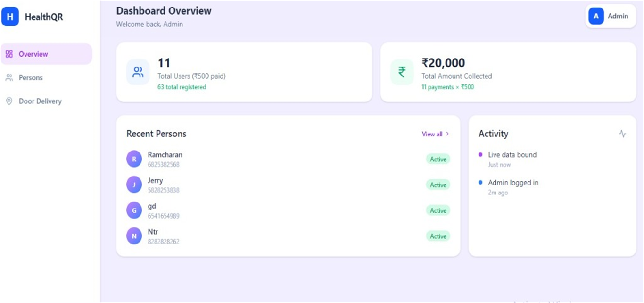Screen dimensions: 644x303
Task: Expand the chevron next to View all
Action: point(447,134)
